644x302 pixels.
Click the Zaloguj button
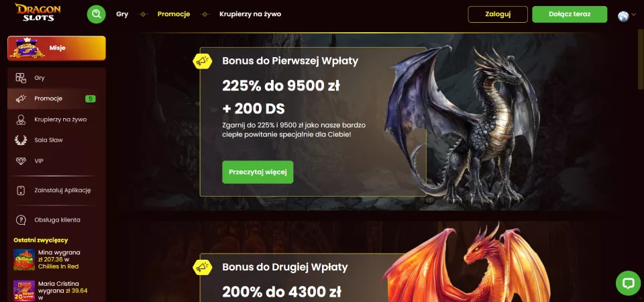coord(498,14)
